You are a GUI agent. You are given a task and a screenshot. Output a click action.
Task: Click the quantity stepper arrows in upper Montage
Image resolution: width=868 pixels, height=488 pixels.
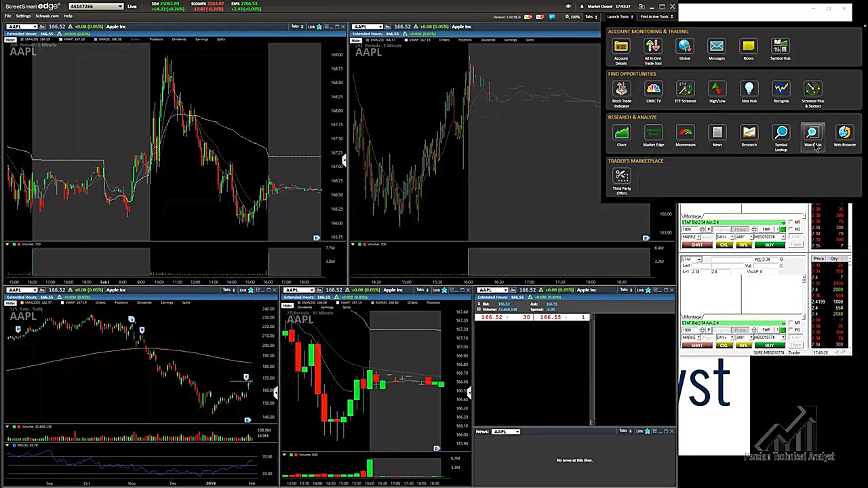tap(703, 229)
